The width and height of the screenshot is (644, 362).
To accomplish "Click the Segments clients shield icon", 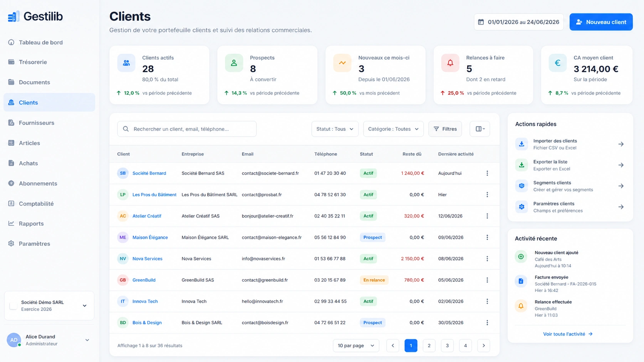I will [x=522, y=186].
